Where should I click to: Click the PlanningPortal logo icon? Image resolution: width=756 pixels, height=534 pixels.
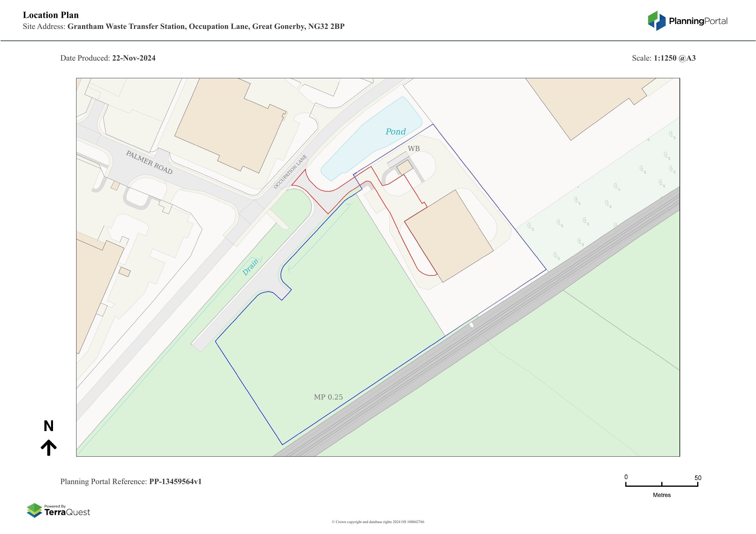pyautogui.click(x=657, y=21)
